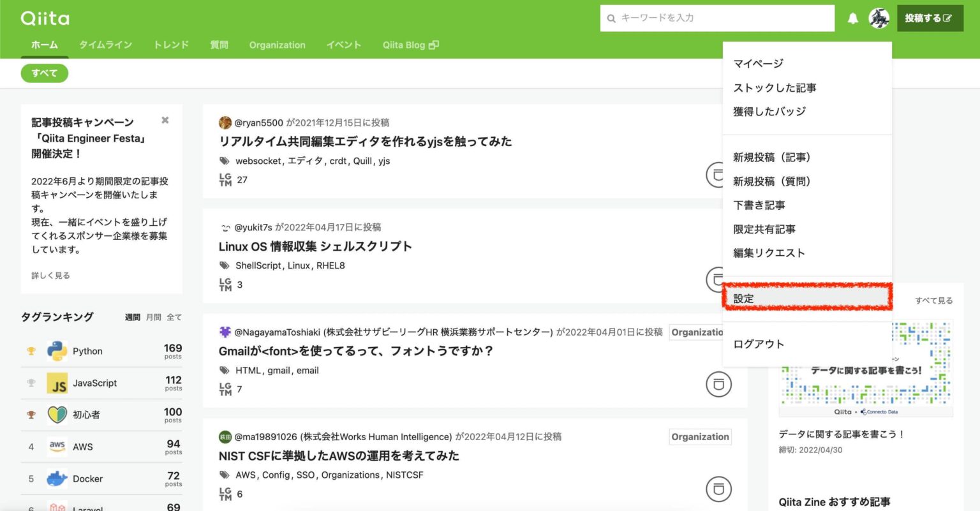Open the user account dropdown avatar
Viewport: 980px width, 511px height.
pyautogui.click(x=879, y=19)
